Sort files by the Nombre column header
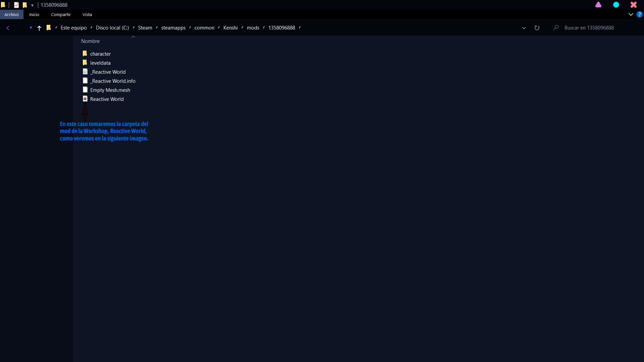The height and width of the screenshot is (362, 644). pos(90,41)
